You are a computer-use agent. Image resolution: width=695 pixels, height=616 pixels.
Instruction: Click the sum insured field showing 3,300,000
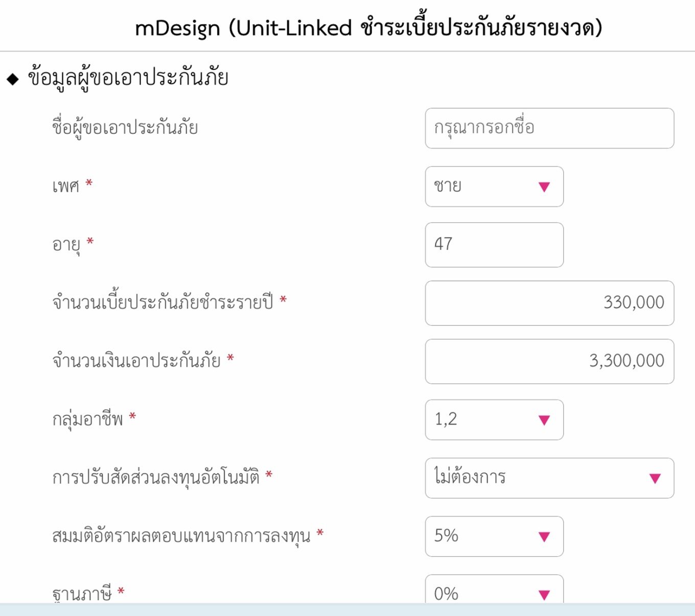pos(549,362)
